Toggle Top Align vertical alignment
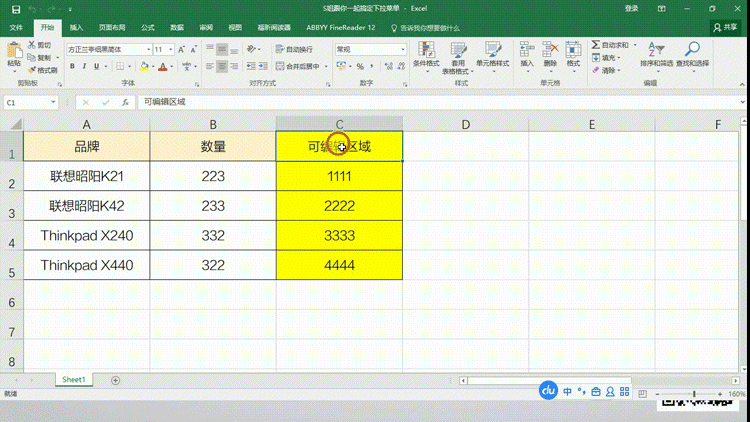The image size is (750, 422). coord(210,49)
